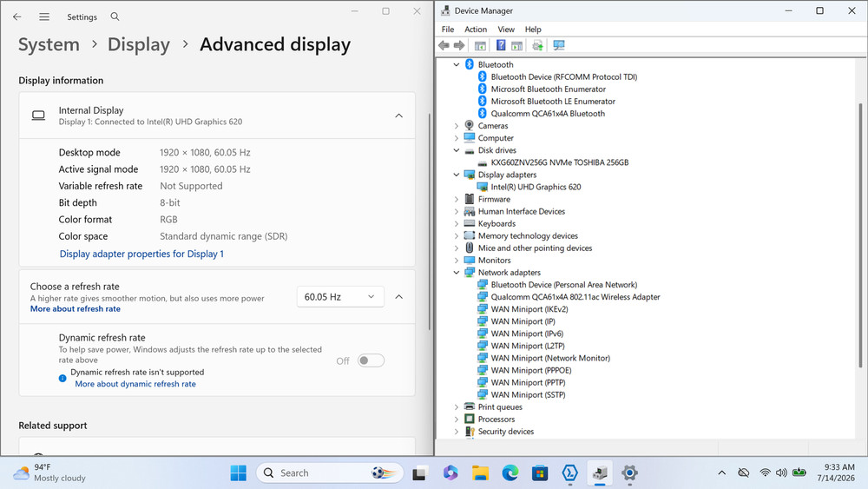Click the battery icon in system tray
Image resolution: width=868 pixels, height=489 pixels.
[799, 472]
